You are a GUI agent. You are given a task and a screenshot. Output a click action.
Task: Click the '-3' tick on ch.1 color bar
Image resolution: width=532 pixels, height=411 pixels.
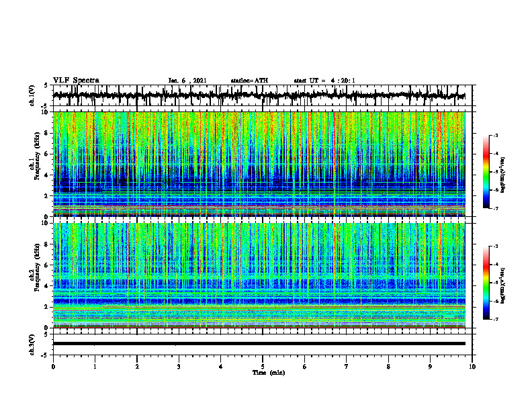coord(495,135)
